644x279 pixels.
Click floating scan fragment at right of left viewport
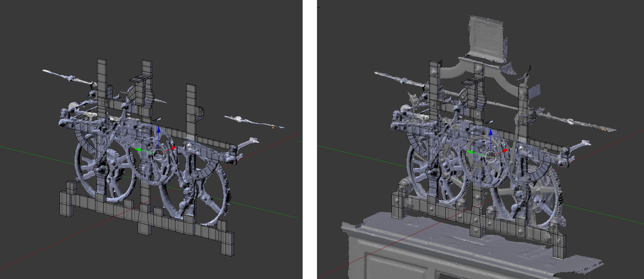pos(251,121)
